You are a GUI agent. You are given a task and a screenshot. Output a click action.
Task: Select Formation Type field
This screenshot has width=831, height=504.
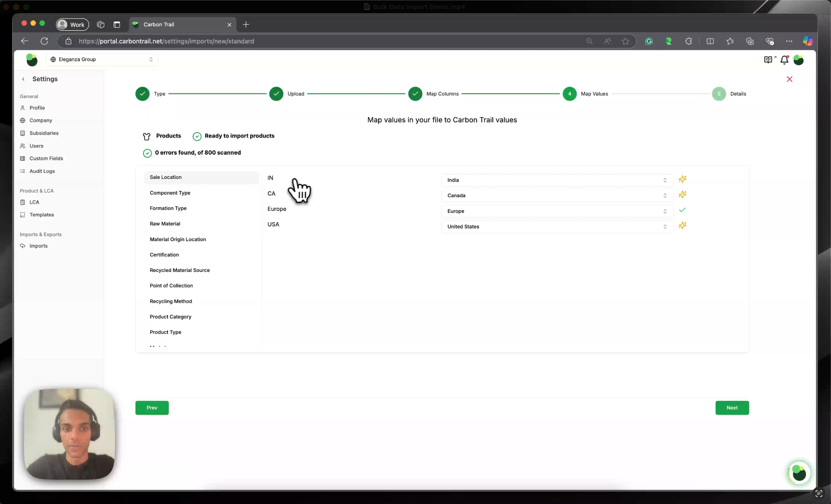pyautogui.click(x=201, y=208)
